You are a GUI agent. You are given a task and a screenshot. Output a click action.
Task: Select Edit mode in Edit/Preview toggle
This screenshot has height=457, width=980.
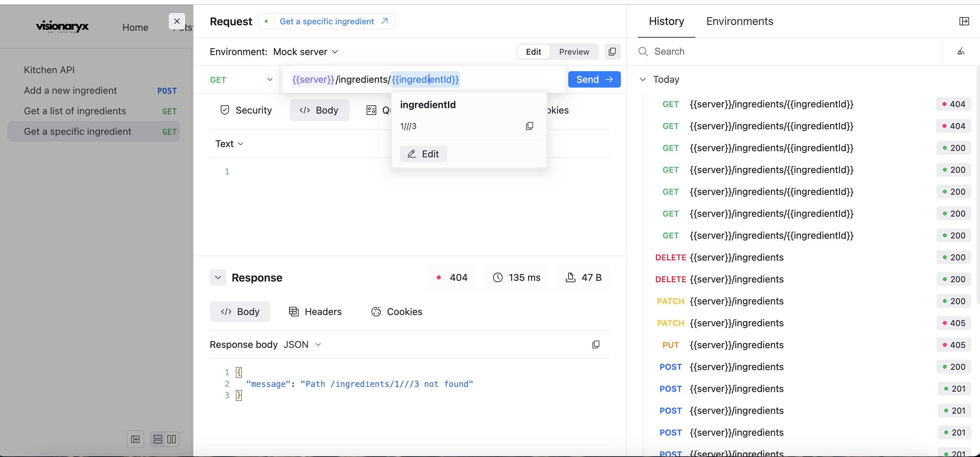tap(533, 52)
